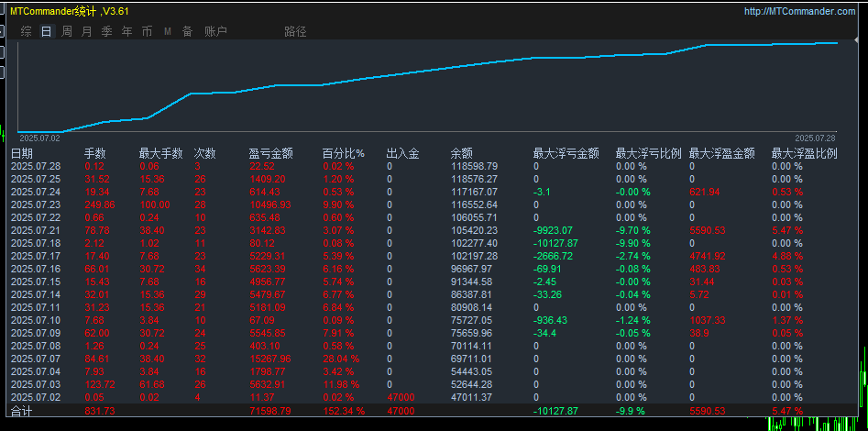This screenshot has height=431, width=868.
Task: Open the 备 notes tab
Action: click(x=188, y=31)
